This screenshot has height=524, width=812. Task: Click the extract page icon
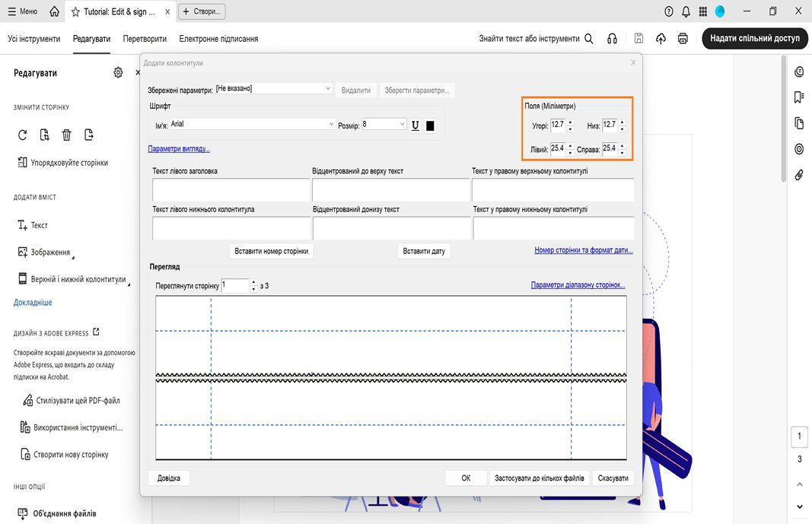45,135
